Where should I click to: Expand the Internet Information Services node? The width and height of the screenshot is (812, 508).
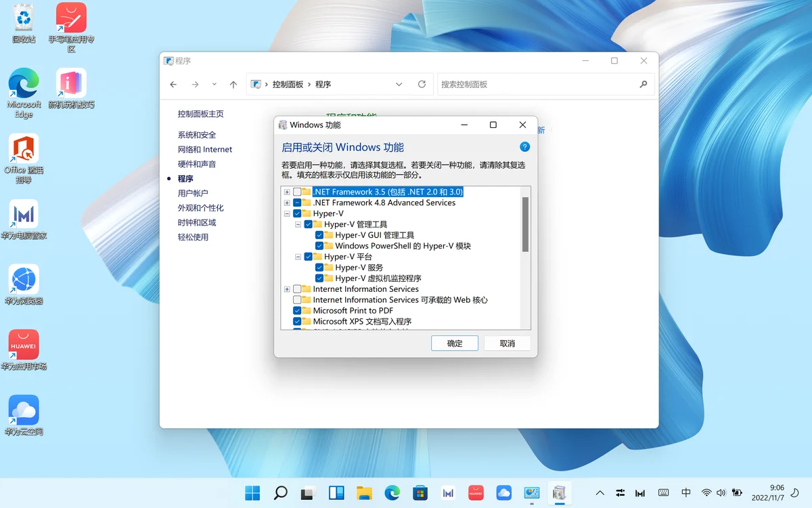tap(288, 289)
